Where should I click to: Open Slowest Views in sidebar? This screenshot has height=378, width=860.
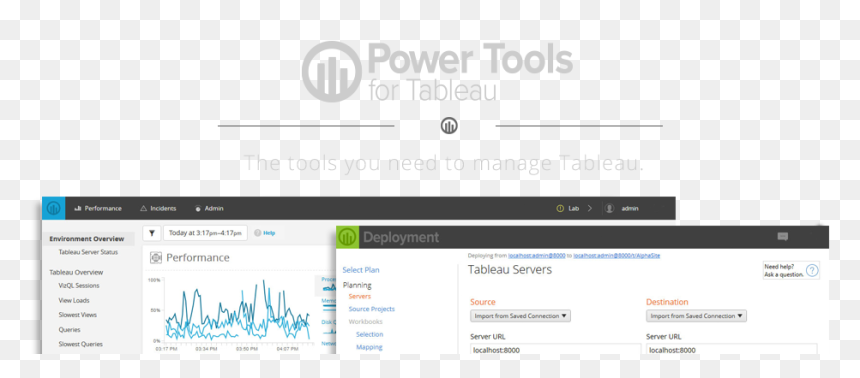(77, 315)
